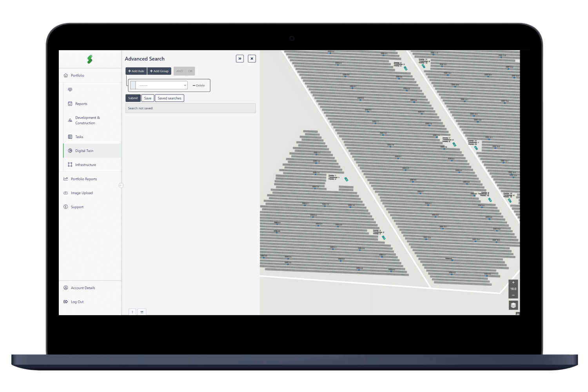Image resolution: width=588 pixels, height=392 pixels.
Task: Click the green company logo at top
Action: 90,59
